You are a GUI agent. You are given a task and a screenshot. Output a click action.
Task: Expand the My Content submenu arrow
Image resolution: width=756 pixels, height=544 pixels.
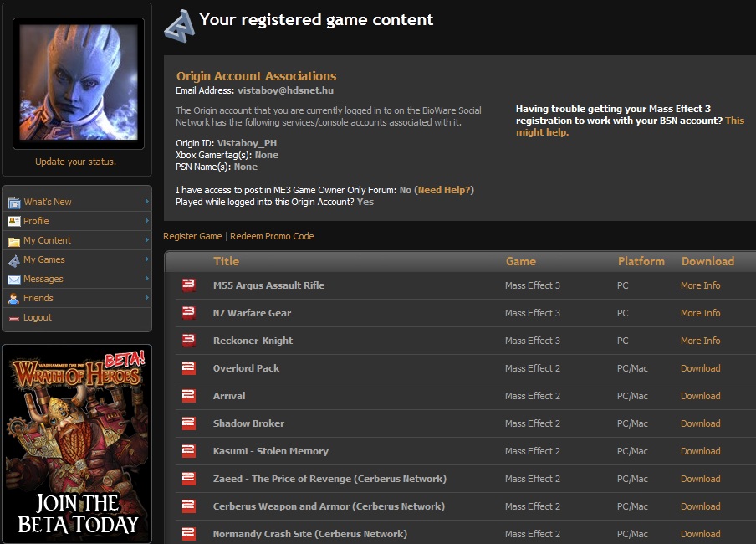[146, 240]
